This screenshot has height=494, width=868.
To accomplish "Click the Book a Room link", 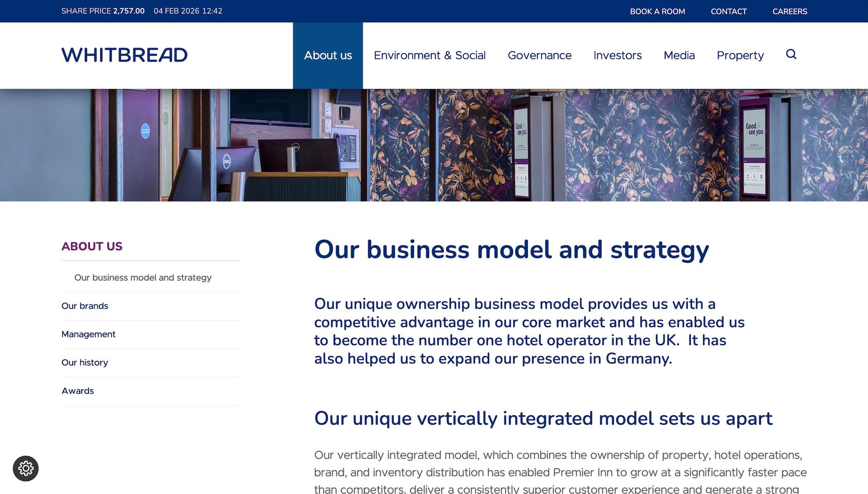I will coord(657,11).
